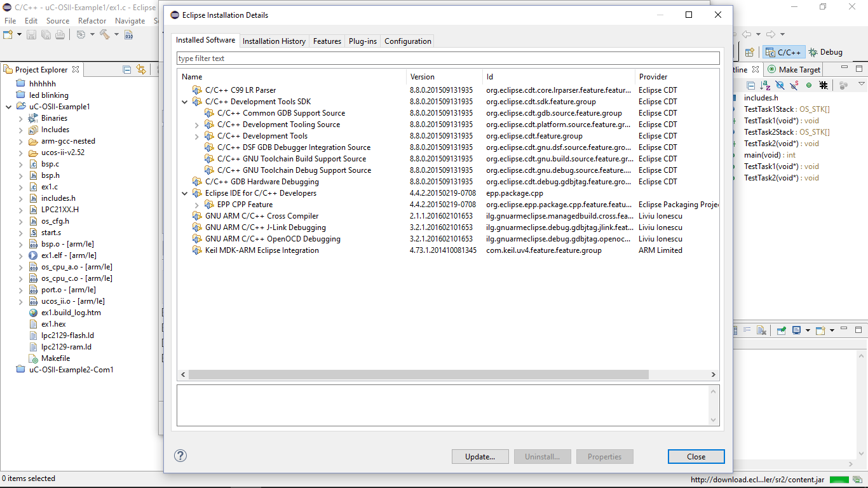Click the green progress bar in status bar
868x488 pixels.
pyautogui.click(x=839, y=480)
